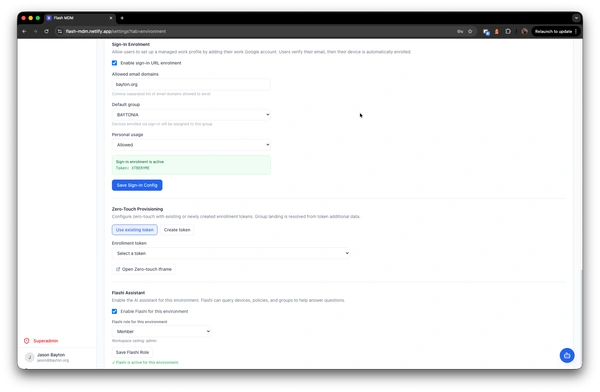Open the Select a token dropdown

(x=231, y=253)
